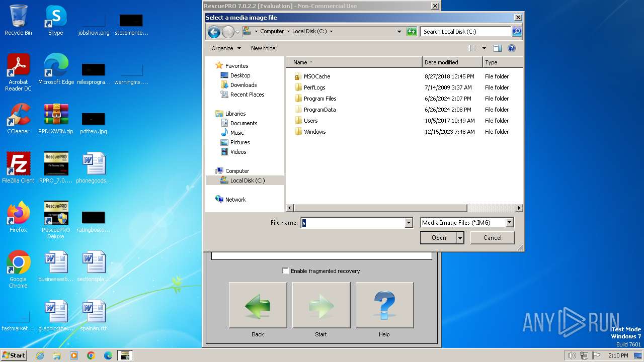Click the Forward navigation arrow in file dialog

click(228, 32)
